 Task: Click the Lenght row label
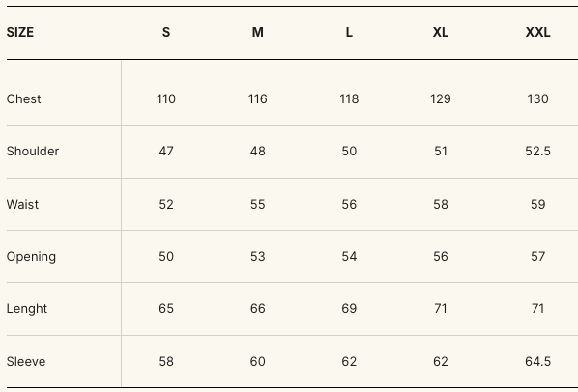27,308
